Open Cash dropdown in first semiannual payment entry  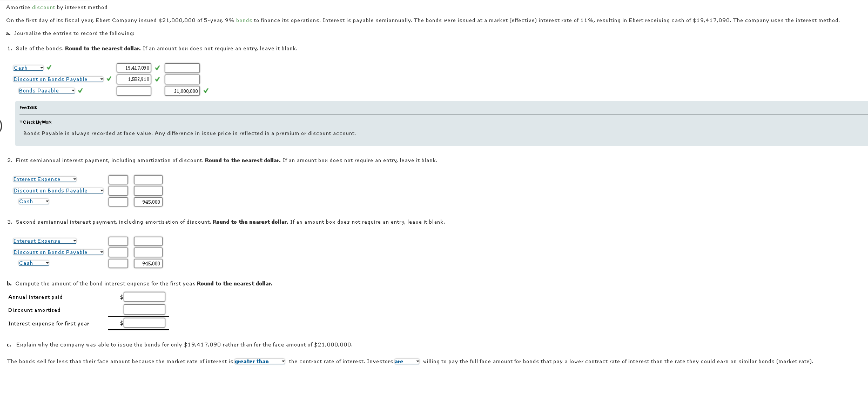pos(34,201)
